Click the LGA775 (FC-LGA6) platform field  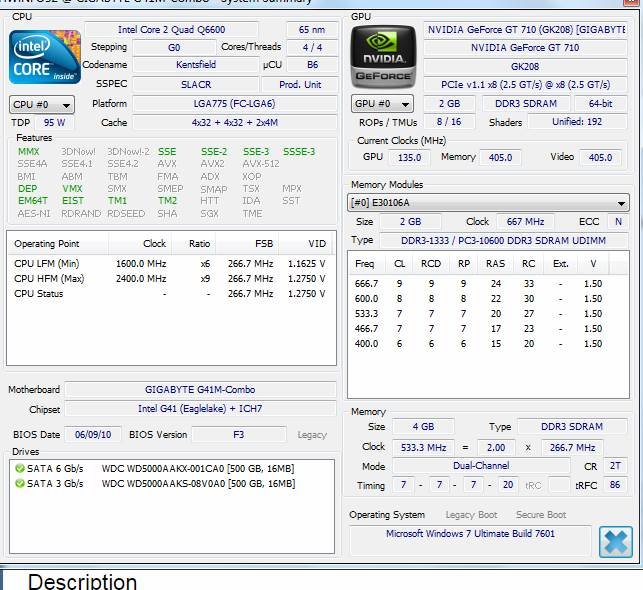click(x=234, y=104)
